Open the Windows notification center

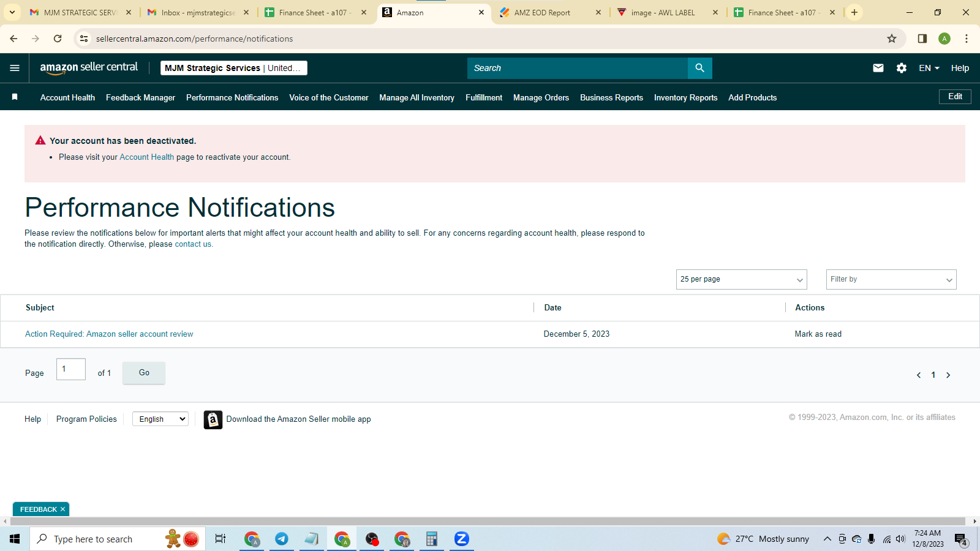click(961, 539)
